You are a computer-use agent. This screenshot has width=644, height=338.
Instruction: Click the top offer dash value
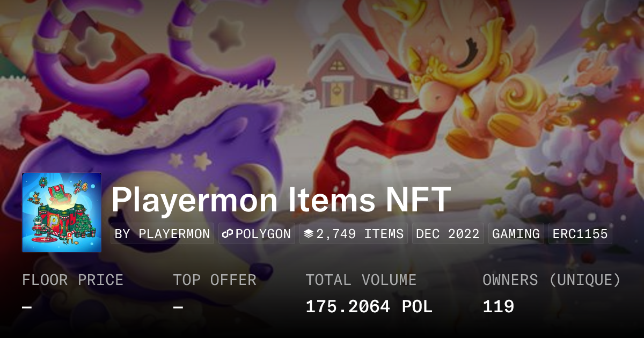pyautogui.click(x=178, y=307)
